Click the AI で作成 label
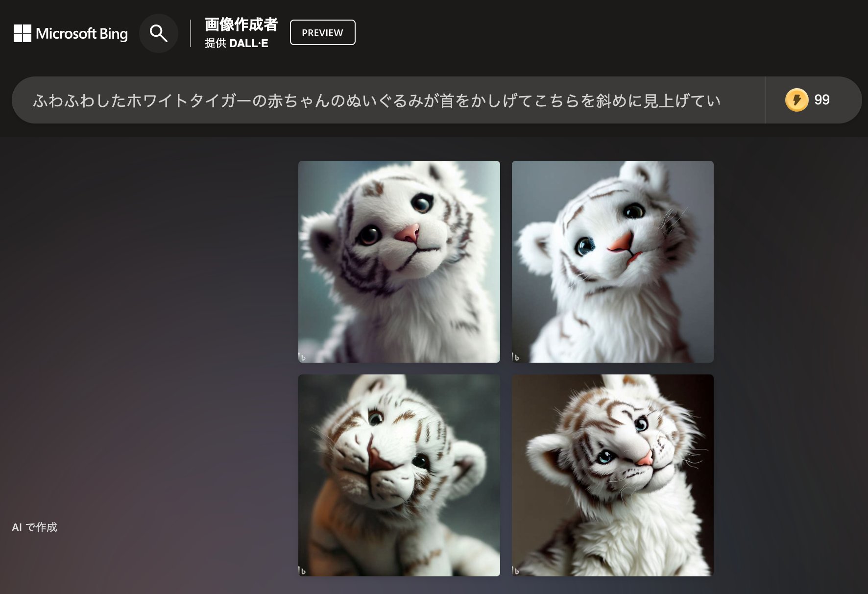 [34, 527]
